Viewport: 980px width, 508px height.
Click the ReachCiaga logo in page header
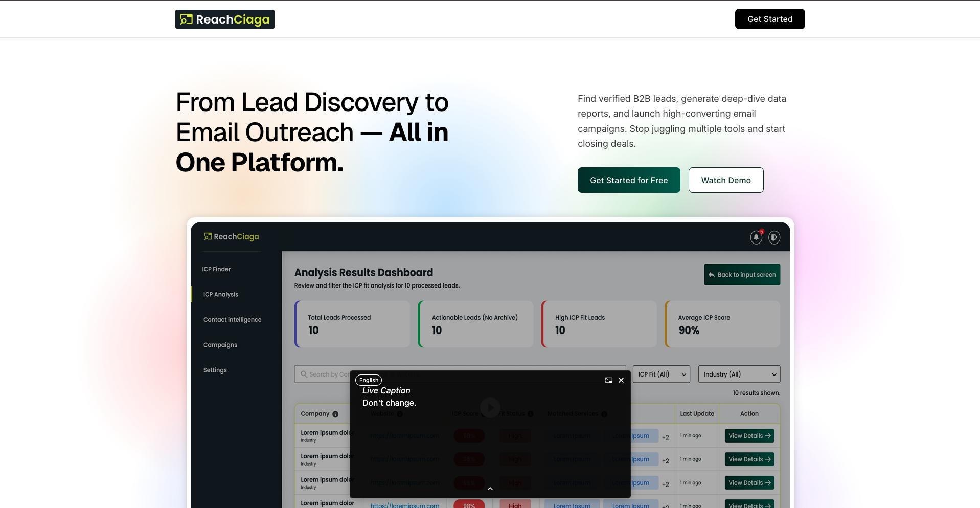tap(225, 19)
